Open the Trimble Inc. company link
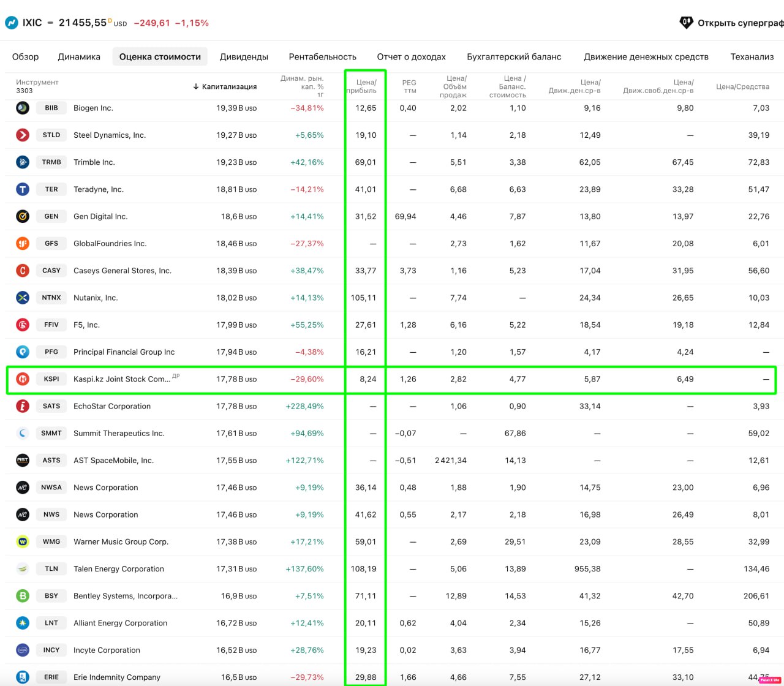This screenshot has height=686, width=784. coord(94,162)
